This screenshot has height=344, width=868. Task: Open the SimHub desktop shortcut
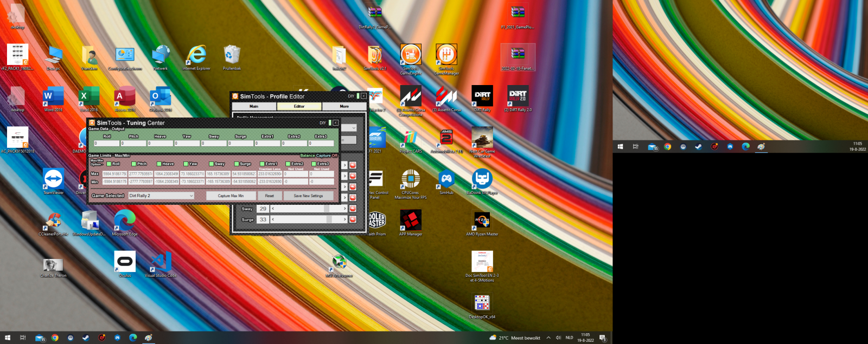[x=446, y=179]
